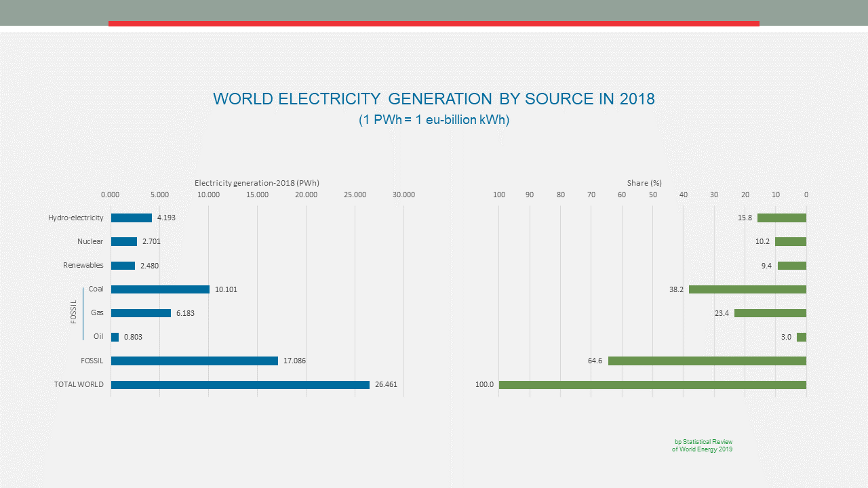The width and height of the screenshot is (868, 488).
Task: Click the blue Hydro-electricity generation bar
Action: pos(131,218)
